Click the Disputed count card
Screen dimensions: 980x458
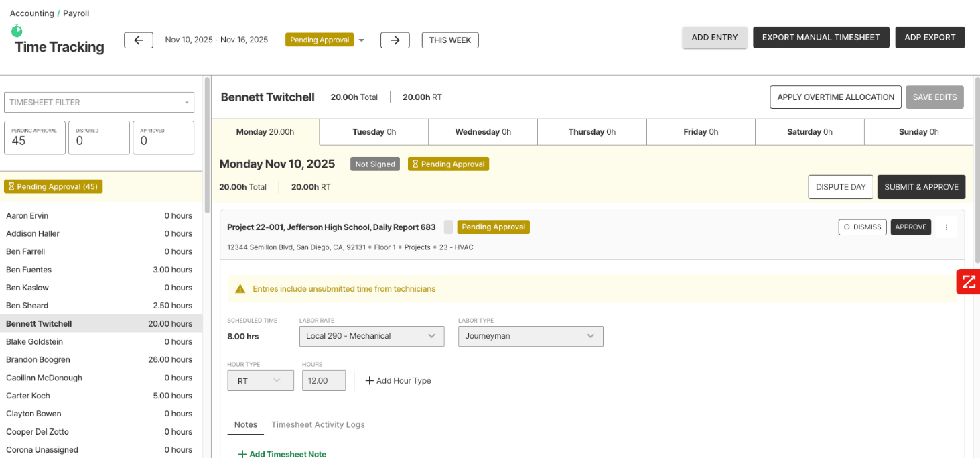[x=98, y=137]
